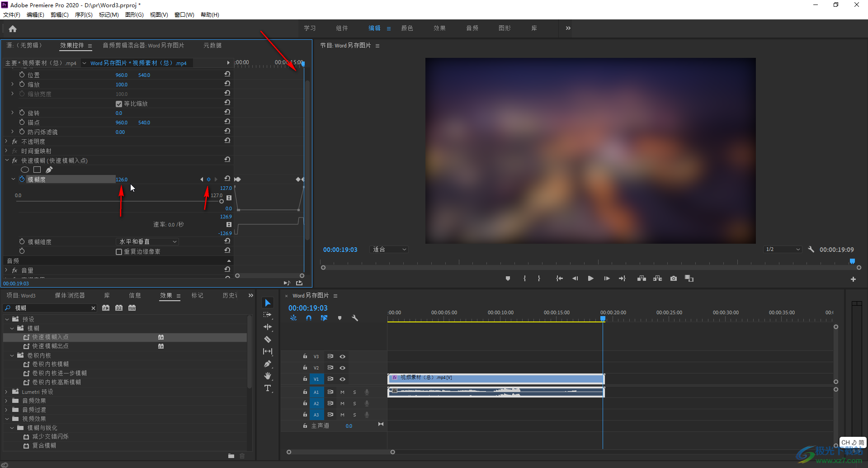Toggle Uniform Scale checkbox
This screenshot has width=868, height=468.
(x=119, y=104)
